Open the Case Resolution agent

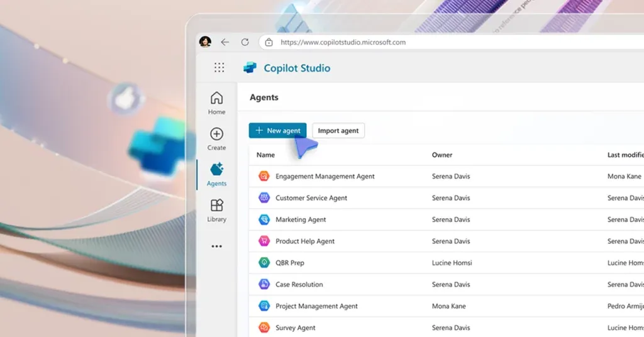tap(299, 284)
